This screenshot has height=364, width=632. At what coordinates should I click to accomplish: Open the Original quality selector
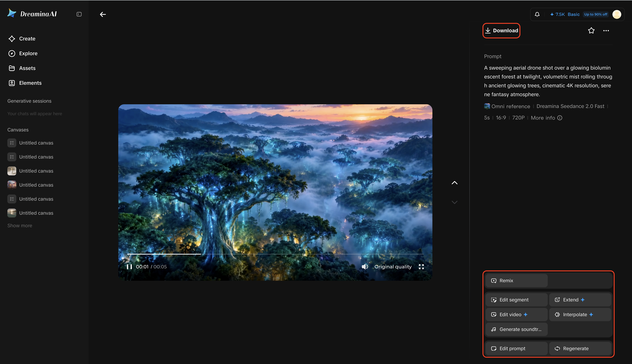pos(393,267)
